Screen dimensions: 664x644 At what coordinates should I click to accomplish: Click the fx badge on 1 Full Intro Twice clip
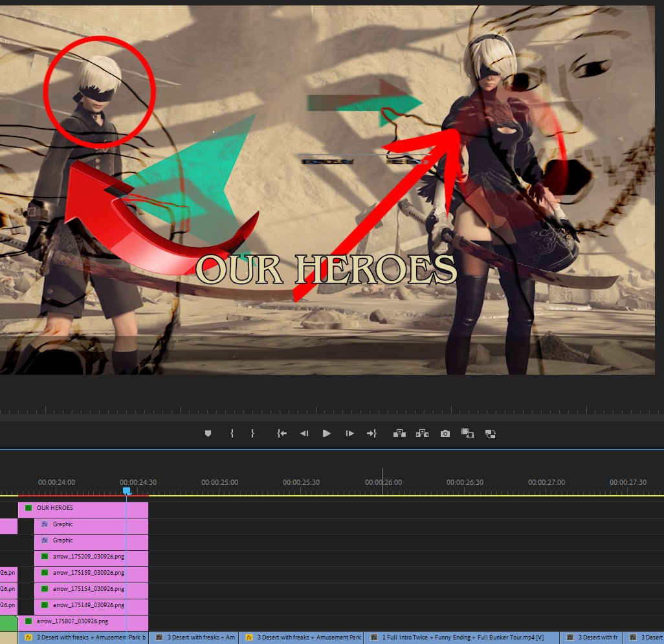click(374, 638)
